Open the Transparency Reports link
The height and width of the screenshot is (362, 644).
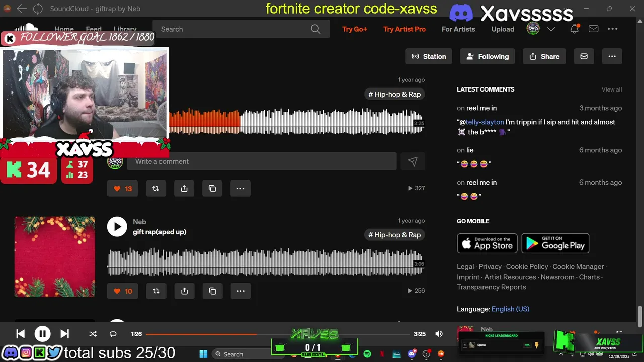(x=491, y=287)
